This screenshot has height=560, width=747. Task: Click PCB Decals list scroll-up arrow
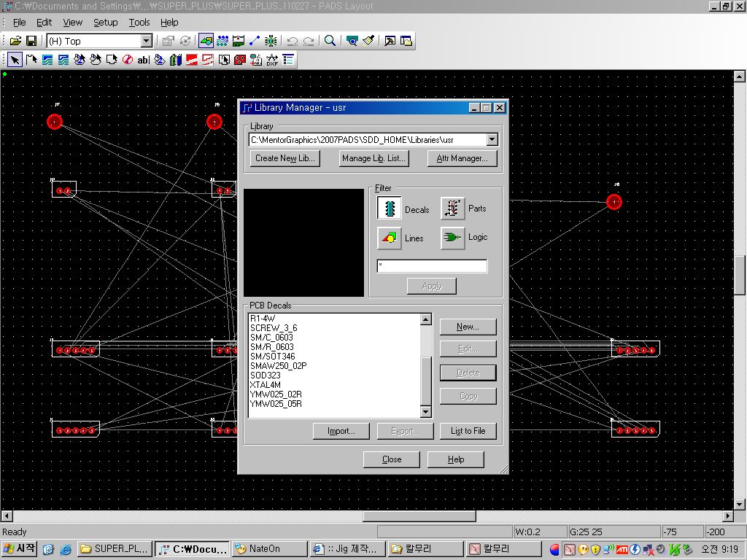(x=426, y=319)
